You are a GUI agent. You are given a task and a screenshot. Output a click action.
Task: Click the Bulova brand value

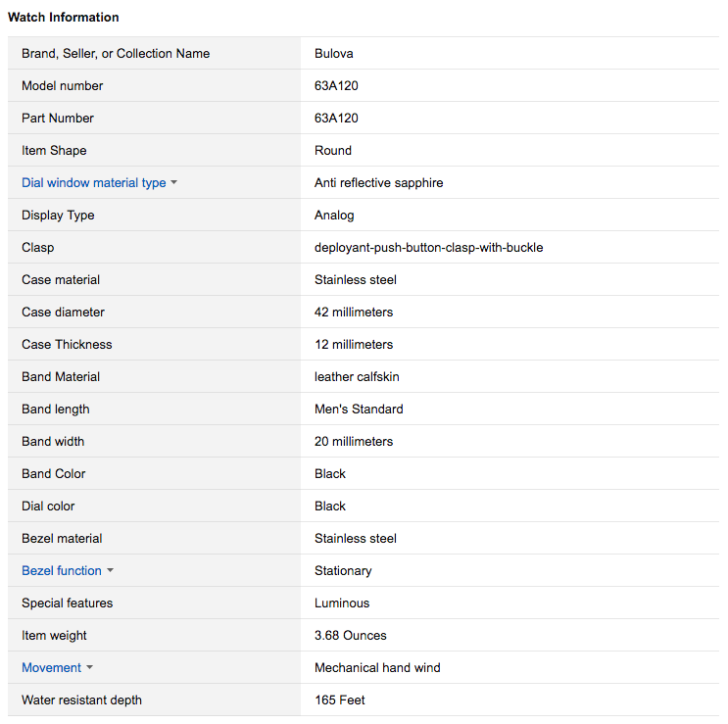click(333, 54)
